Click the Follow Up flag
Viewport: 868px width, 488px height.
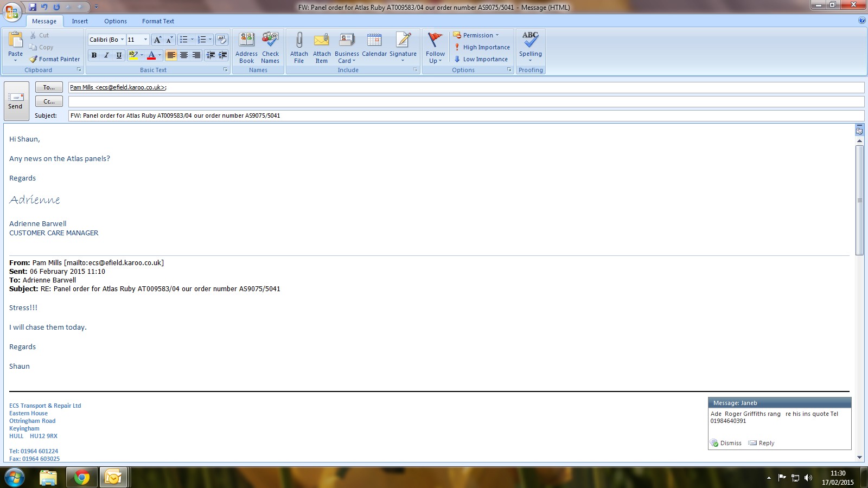click(435, 48)
